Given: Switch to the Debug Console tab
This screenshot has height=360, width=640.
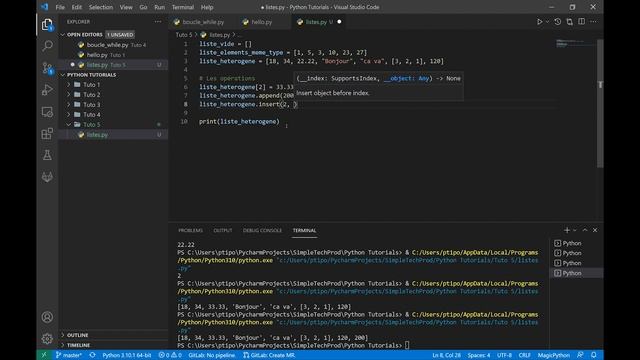Looking at the screenshot, I should (x=262, y=231).
